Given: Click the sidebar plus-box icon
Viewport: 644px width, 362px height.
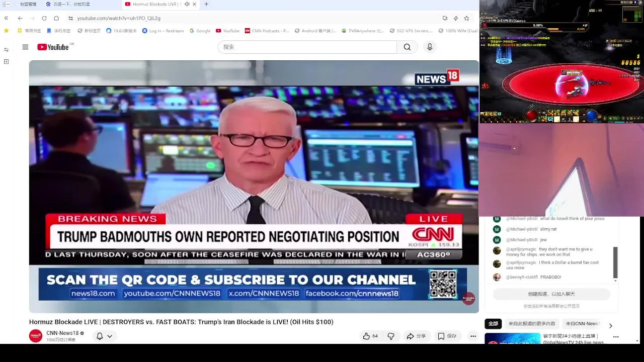Looking at the screenshot, I should [x=6, y=61].
